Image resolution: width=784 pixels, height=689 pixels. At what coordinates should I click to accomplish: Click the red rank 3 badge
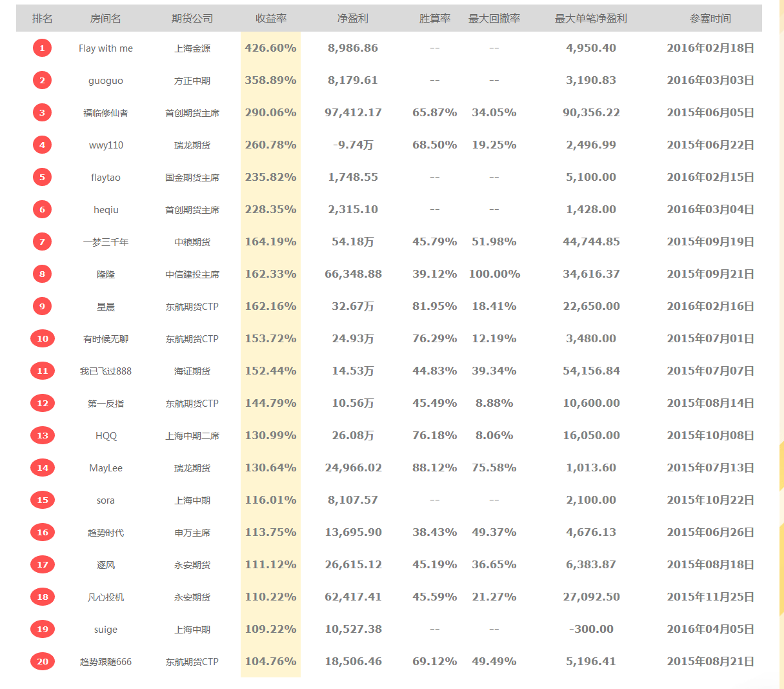(43, 112)
